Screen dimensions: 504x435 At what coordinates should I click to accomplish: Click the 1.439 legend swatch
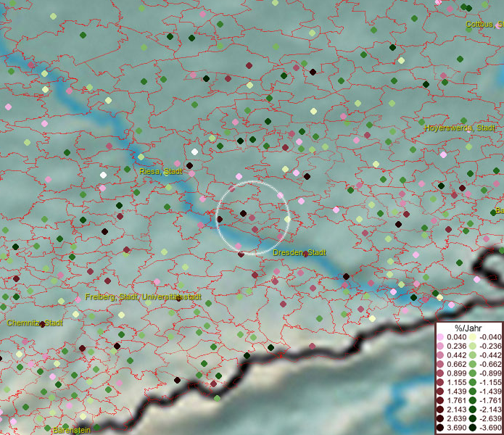point(440,391)
